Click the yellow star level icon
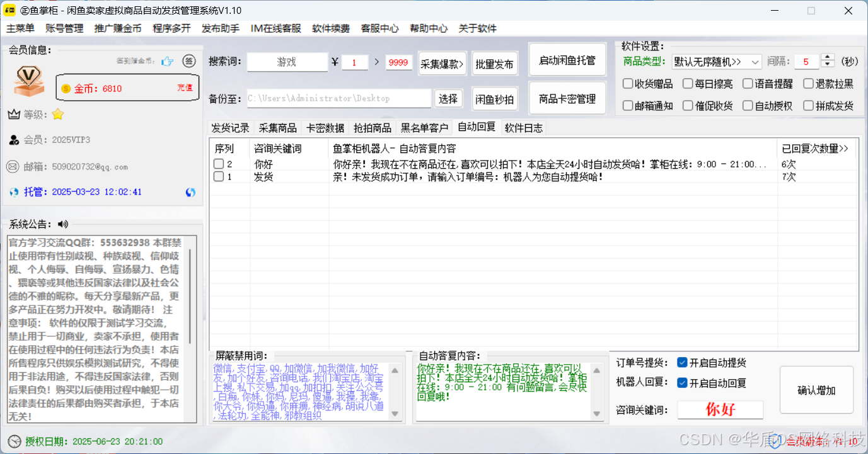Screen dimensions: 868x454 point(58,115)
